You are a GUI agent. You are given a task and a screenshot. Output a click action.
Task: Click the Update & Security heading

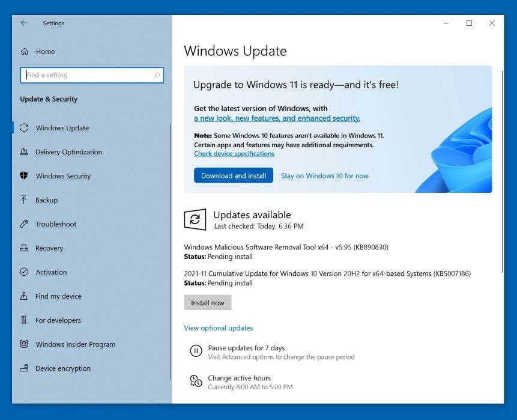click(x=49, y=99)
